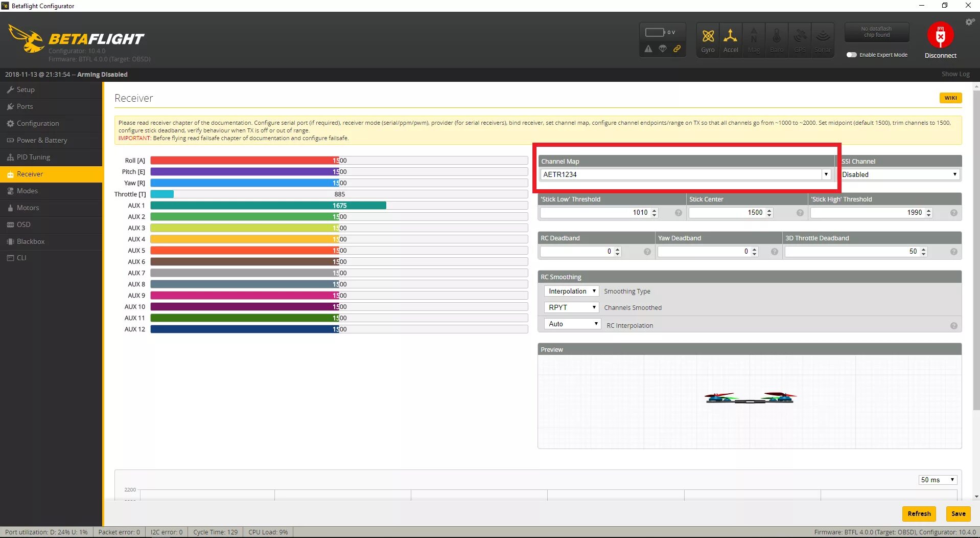Open the graph refresh rate dropdown
980x538 pixels.
click(938, 480)
